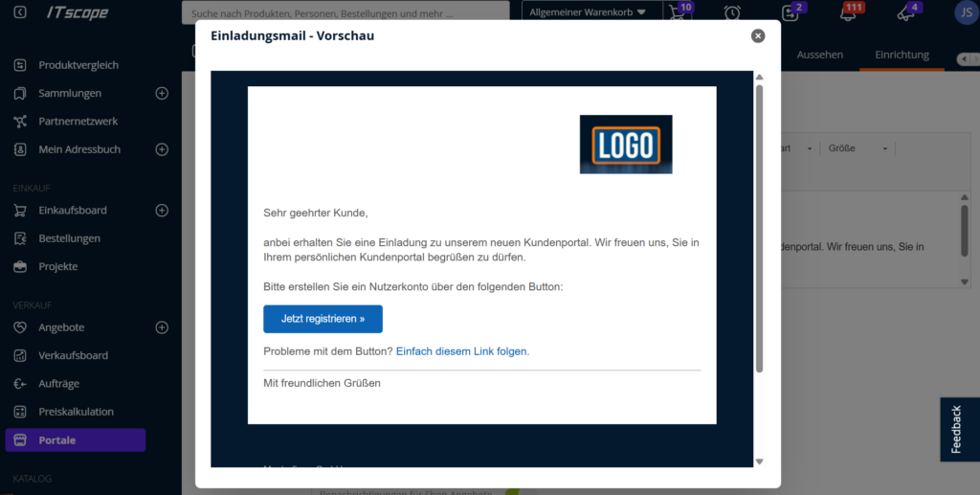The height and width of the screenshot is (495, 980).
Task: Open the Feedback side tab
Action: click(957, 429)
